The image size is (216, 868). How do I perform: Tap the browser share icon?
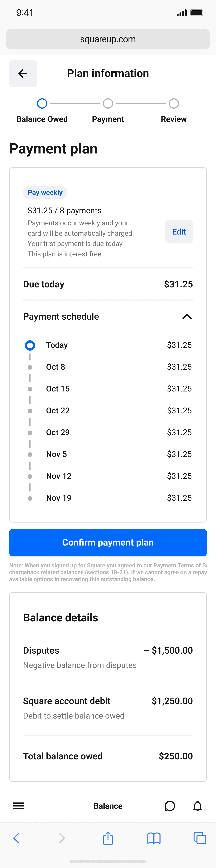tap(108, 838)
